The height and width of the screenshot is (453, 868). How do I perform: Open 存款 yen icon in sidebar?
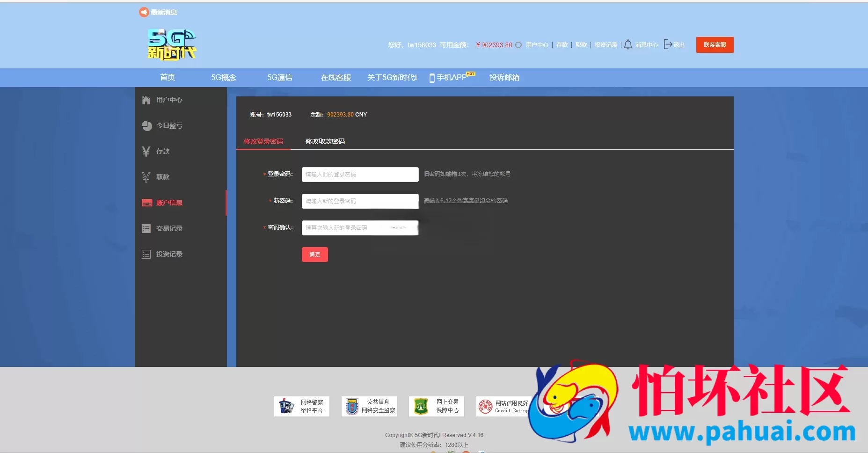pos(146,151)
